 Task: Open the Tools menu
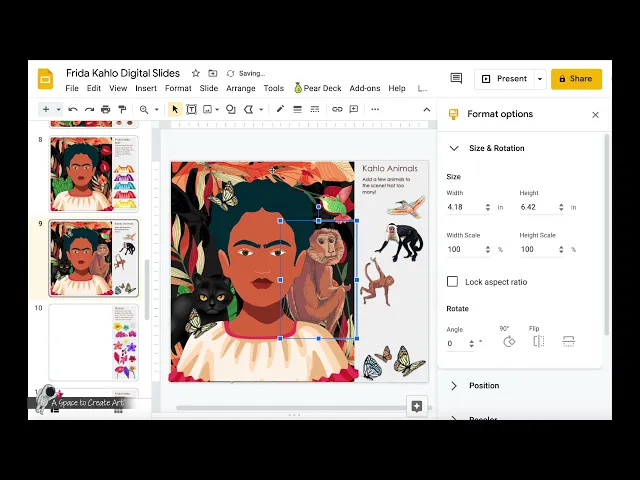click(273, 88)
